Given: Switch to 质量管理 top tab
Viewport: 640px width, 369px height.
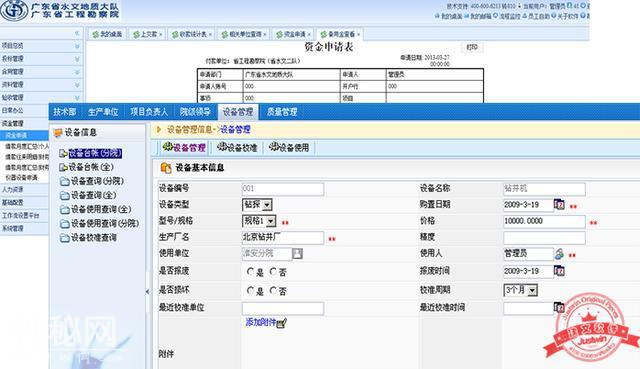Looking at the screenshot, I should [x=282, y=111].
